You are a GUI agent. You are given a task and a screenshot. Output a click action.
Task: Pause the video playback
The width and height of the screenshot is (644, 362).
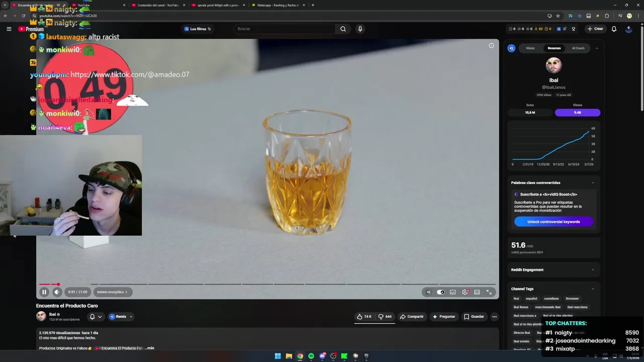(44, 292)
